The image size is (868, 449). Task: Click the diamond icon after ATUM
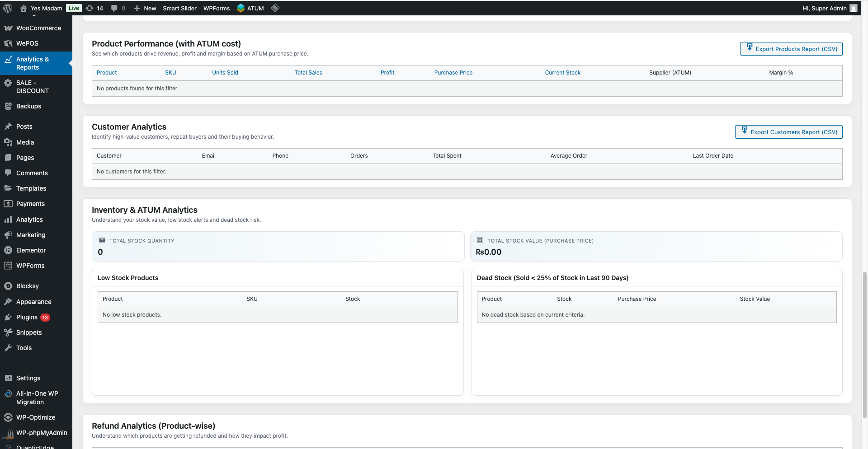click(x=275, y=8)
